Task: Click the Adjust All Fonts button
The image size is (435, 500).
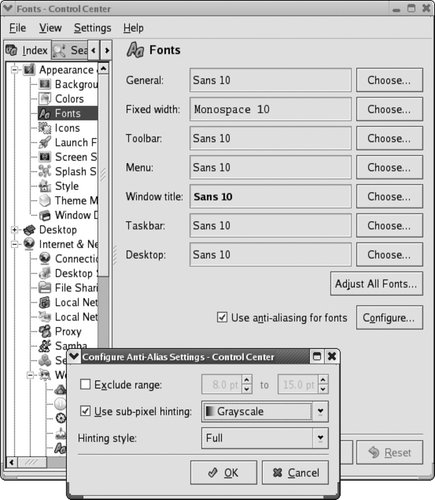Action: click(376, 284)
